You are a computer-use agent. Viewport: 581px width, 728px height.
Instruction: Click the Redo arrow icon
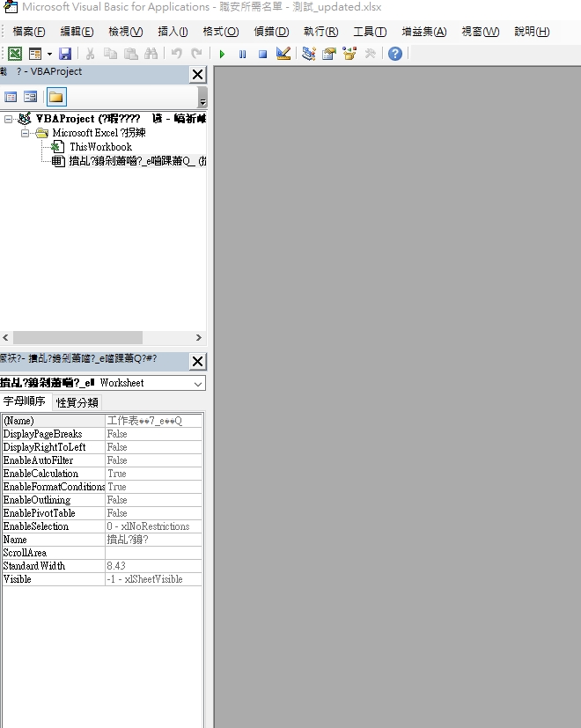tap(196, 54)
